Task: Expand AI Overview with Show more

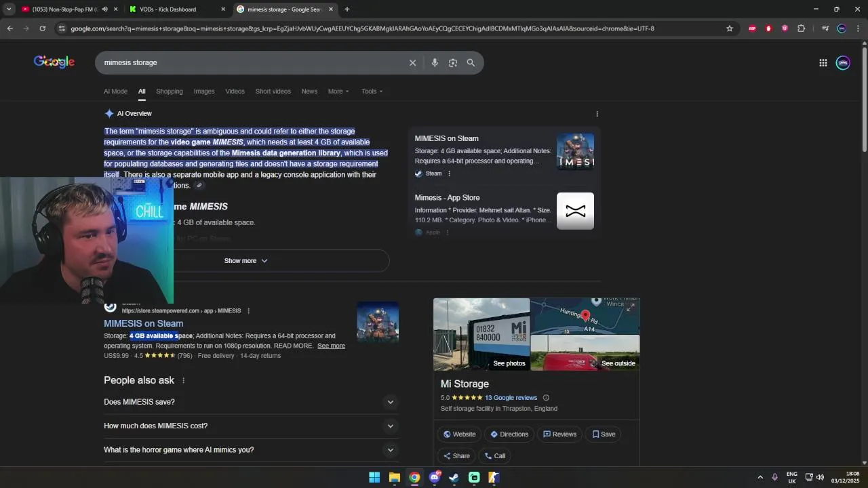Action: (x=246, y=261)
